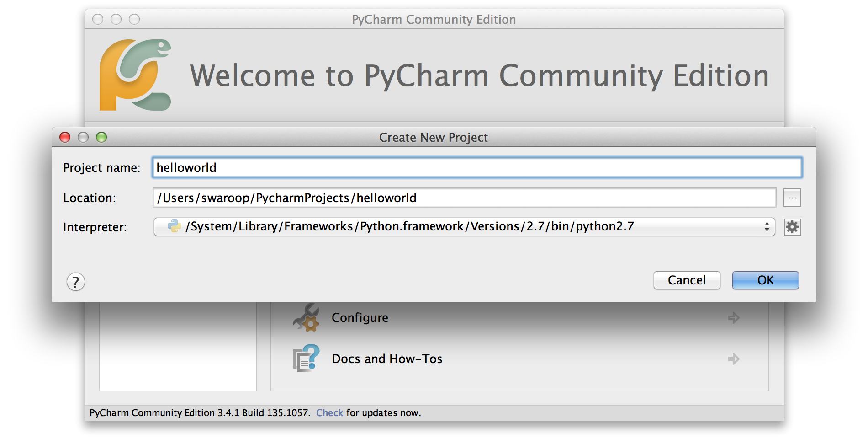Click the arrow beside Docs and How-Tos
This screenshot has width=868, height=439.
(734, 359)
